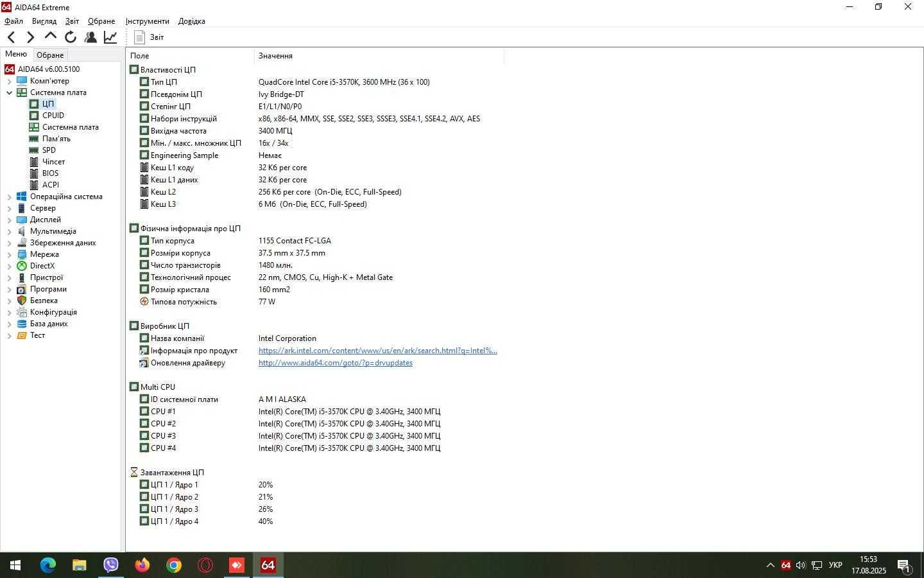The height and width of the screenshot is (578, 924).
Task: Select the ACPI tree item icon
Action: tap(34, 185)
